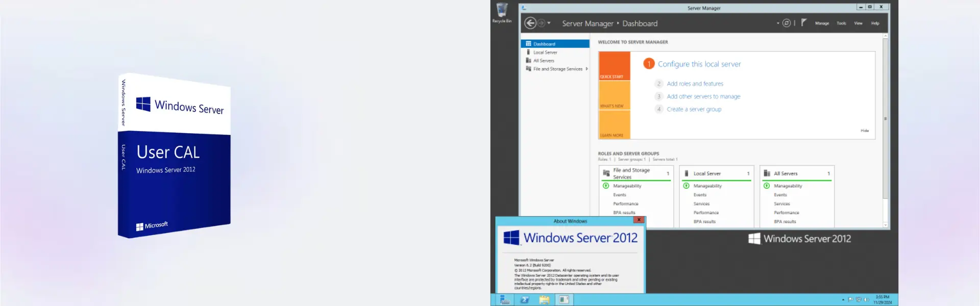Close the About Windows dialog

click(x=639, y=220)
